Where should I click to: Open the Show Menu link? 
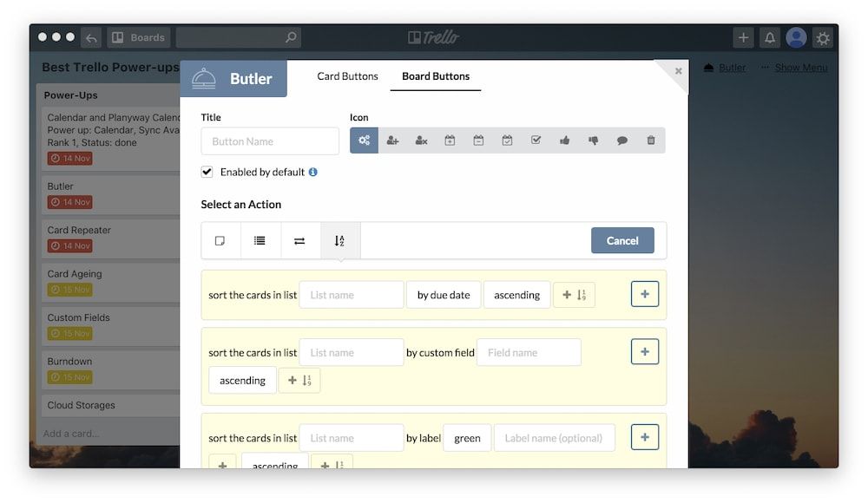[800, 68]
